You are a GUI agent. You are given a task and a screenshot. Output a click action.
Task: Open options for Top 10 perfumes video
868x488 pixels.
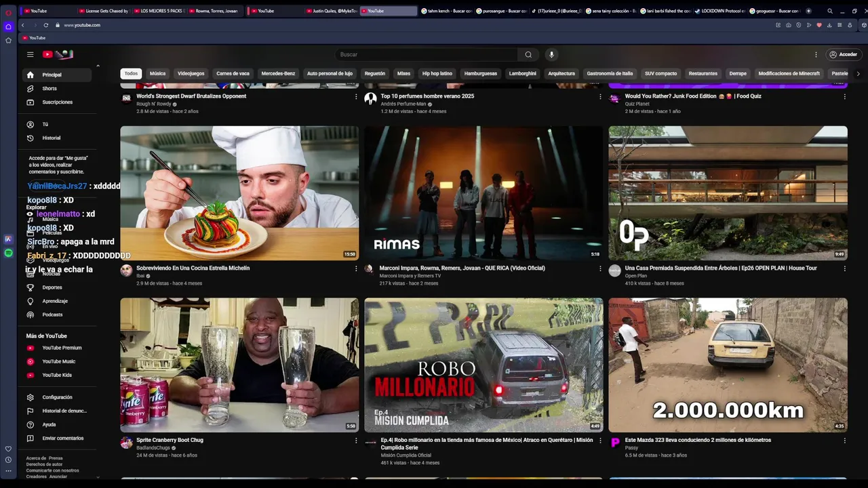(x=600, y=96)
